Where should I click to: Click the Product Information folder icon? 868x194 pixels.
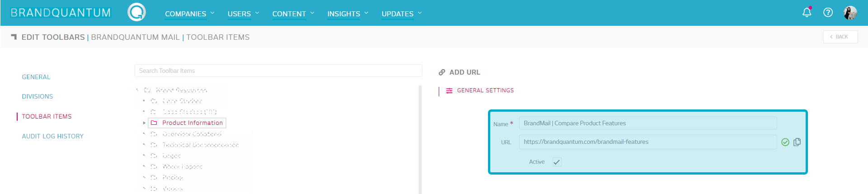pyautogui.click(x=154, y=123)
